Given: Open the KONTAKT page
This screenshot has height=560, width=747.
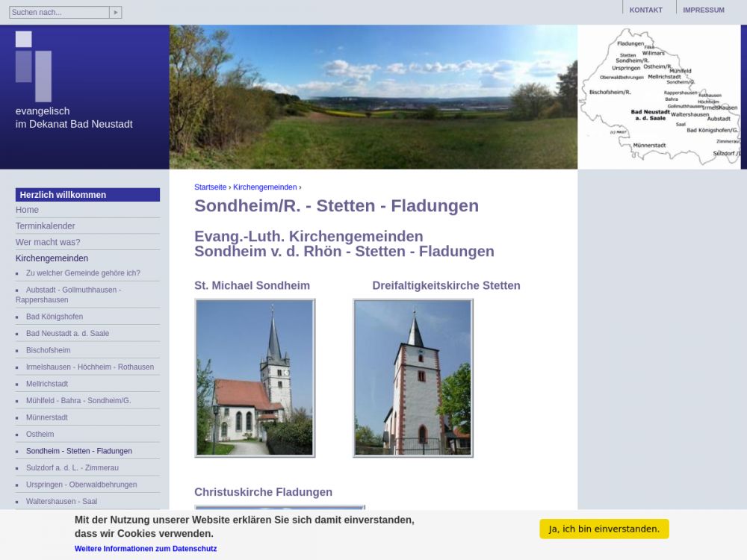Looking at the screenshot, I should tap(645, 10).
